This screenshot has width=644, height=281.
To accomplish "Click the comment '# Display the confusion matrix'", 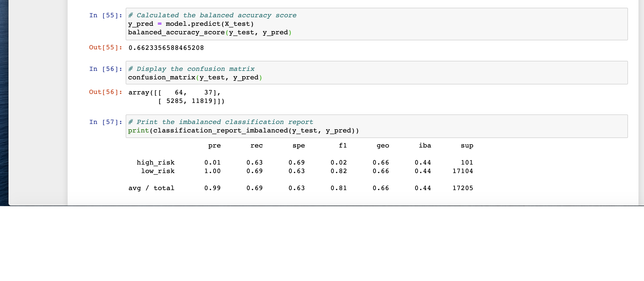I will [191, 69].
